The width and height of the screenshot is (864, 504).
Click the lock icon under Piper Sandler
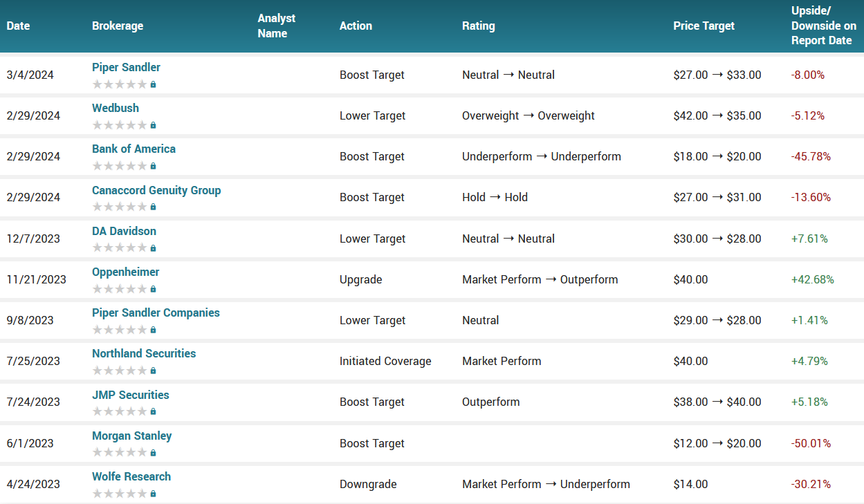point(153,84)
